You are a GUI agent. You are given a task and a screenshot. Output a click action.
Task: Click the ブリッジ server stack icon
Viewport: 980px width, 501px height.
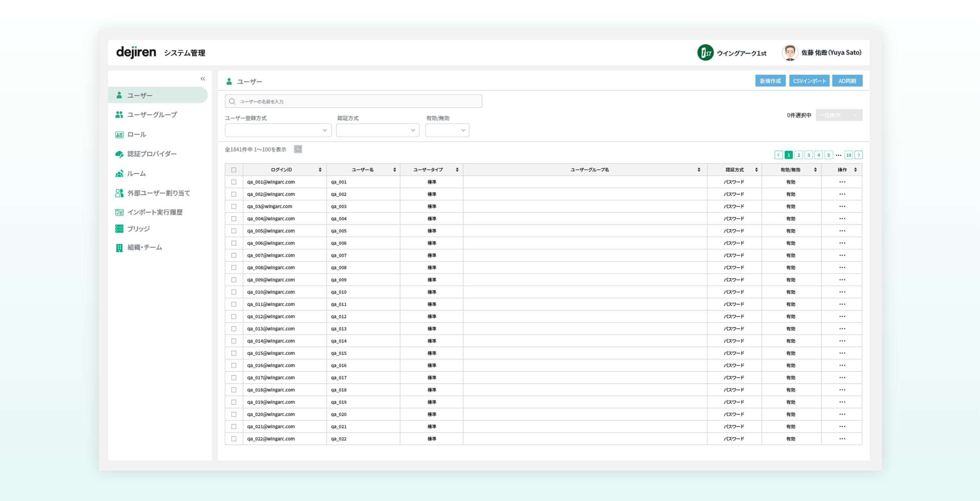click(119, 228)
